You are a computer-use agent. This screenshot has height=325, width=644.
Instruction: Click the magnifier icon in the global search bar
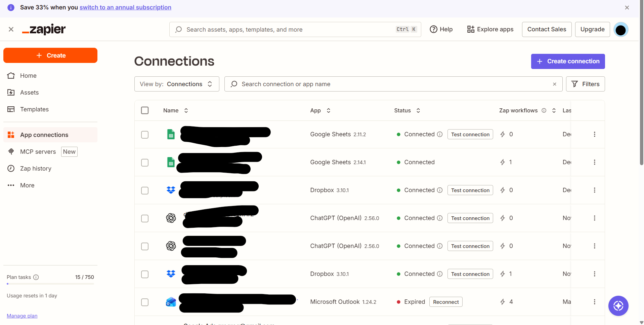point(179,30)
